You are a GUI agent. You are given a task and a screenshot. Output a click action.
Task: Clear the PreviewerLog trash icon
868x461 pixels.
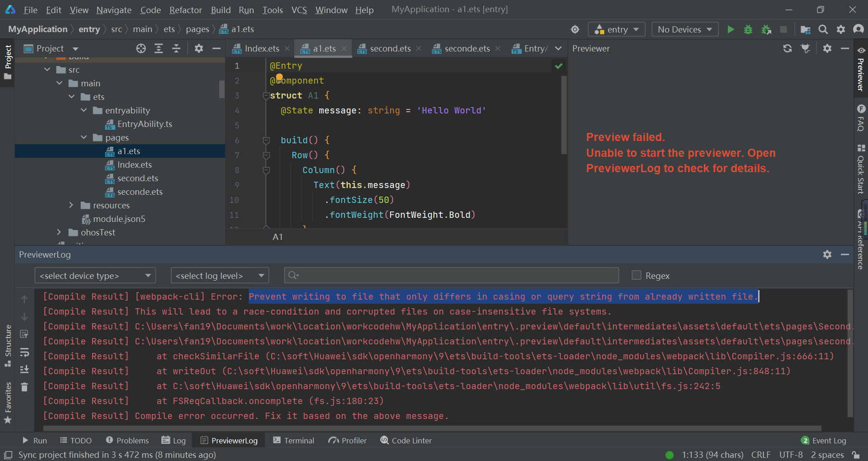24,387
